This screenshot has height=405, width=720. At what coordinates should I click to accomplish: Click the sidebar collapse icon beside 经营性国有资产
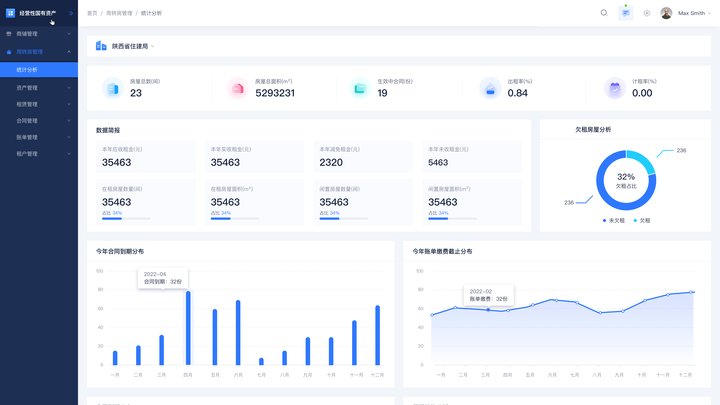pos(70,13)
